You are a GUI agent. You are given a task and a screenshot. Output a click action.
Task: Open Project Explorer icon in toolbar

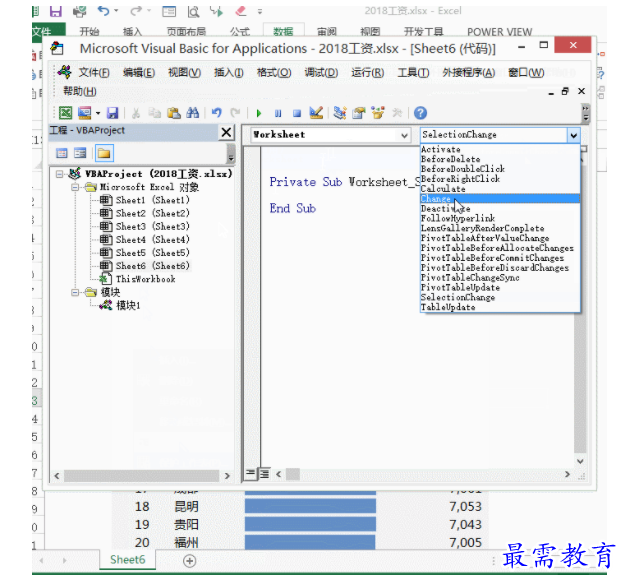pyautogui.click(x=340, y=113)
